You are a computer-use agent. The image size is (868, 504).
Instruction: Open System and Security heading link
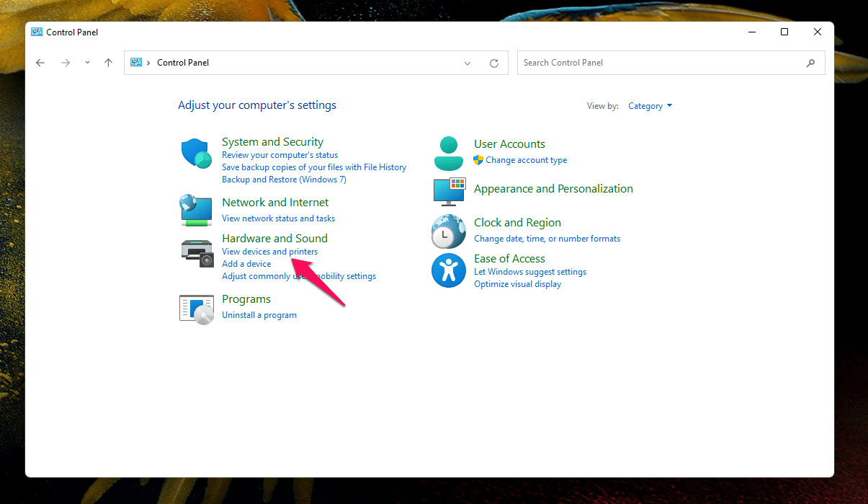pyautogui.click(x=272, y=142)
